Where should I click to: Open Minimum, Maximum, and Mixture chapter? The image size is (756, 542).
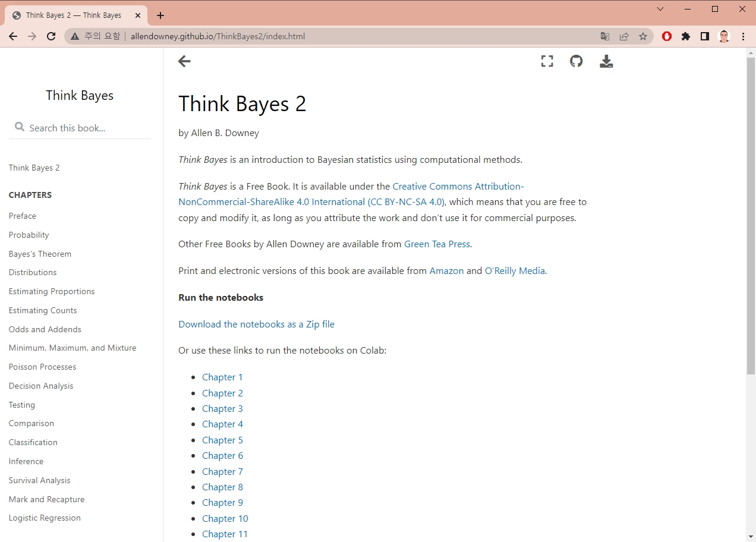click(73, 348)
